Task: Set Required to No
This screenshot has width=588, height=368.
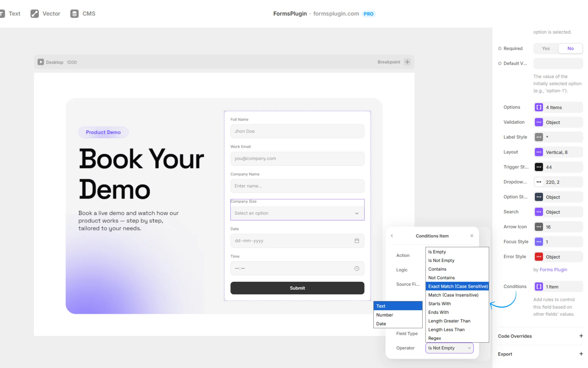Action: (x=570, y=49)
